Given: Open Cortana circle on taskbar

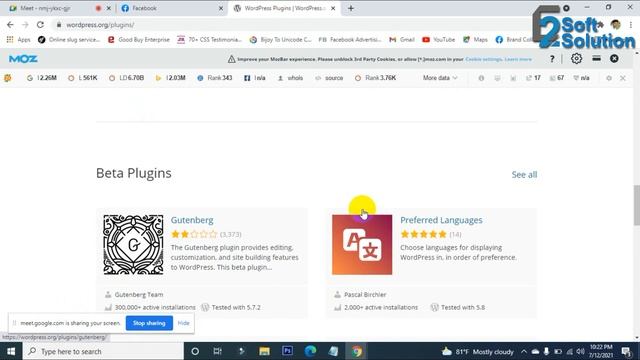Looking at the screenshot, I should coord(195,351).
